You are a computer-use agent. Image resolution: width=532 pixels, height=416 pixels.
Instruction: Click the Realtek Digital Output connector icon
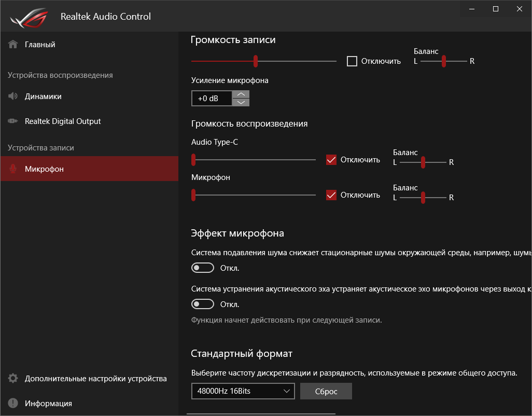[x=13, y=121]
